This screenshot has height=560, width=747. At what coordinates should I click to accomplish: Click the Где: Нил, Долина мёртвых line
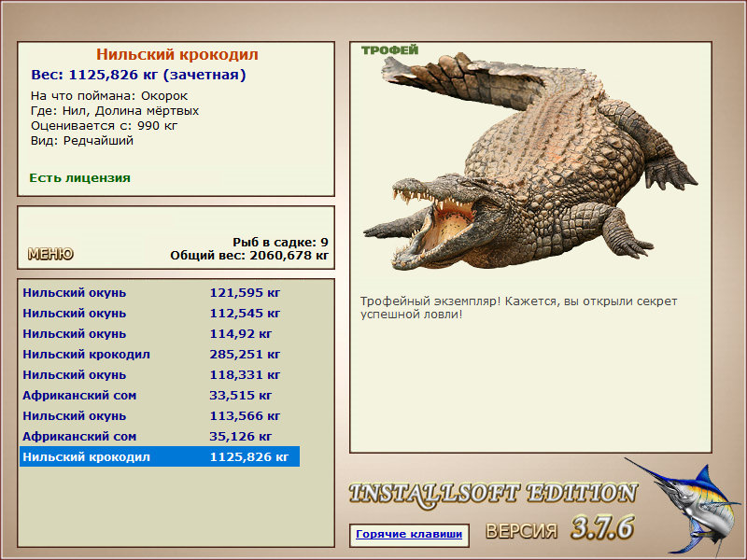click(115, 111)
